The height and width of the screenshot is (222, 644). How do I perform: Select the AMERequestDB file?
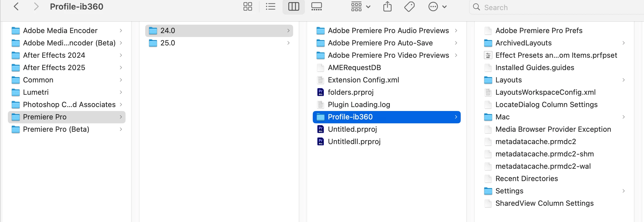pos(387,68)
